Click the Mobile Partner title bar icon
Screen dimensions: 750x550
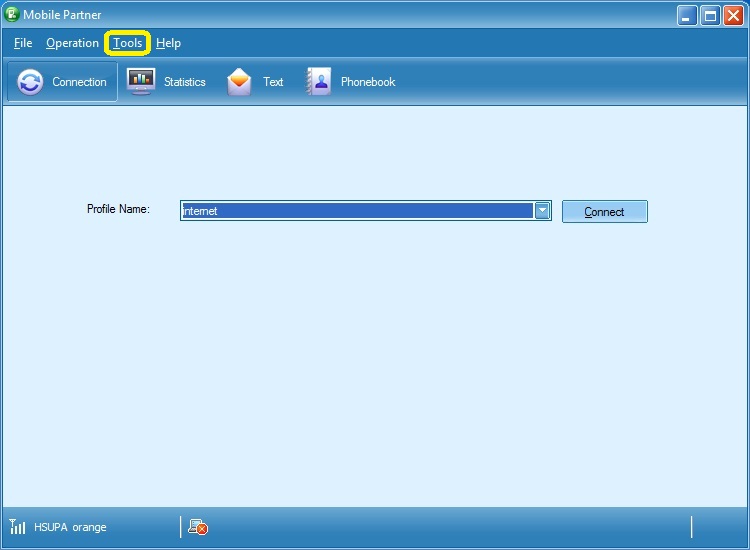coord(11,14)
